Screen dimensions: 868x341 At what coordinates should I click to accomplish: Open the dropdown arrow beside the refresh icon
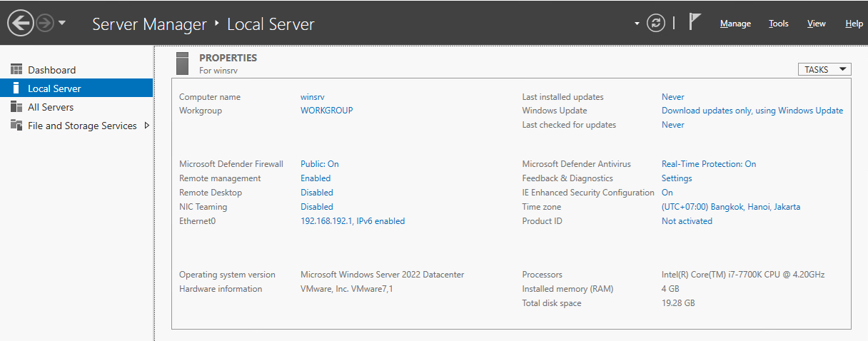637,24
